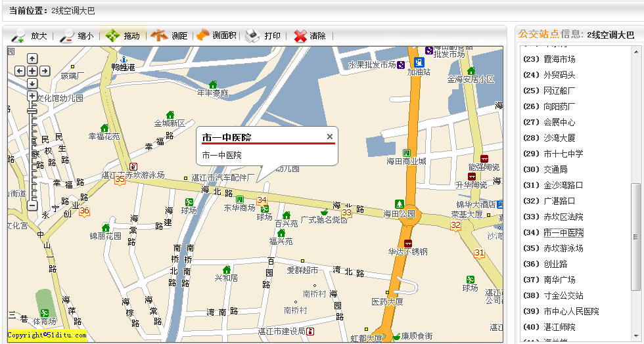Click bus stop marker 33 on map
This screenshot has width=644, height=344.
click(346, 212)
